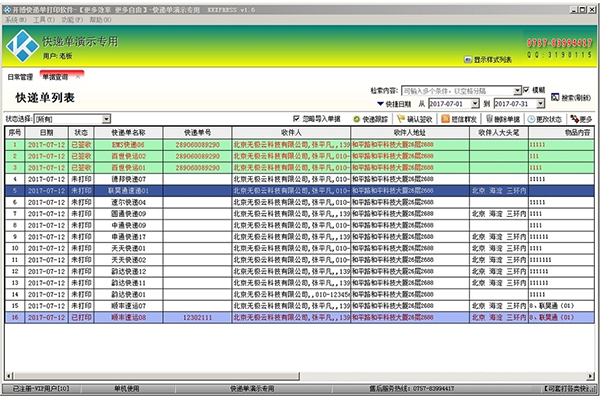Expand the end date 2017-07-31 dropdown
The height and width of the screenshot is (400, 600).
pos(539,103)
